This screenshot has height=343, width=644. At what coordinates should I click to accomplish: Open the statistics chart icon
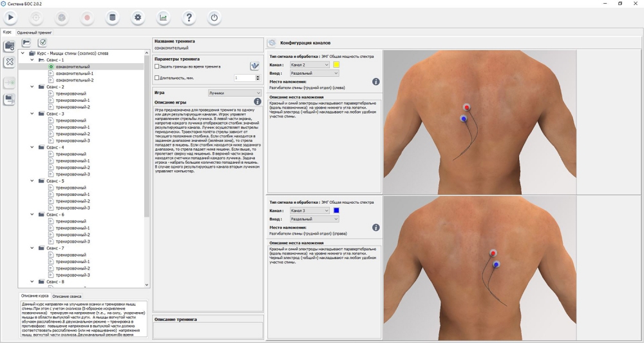[x=164, y=18]
